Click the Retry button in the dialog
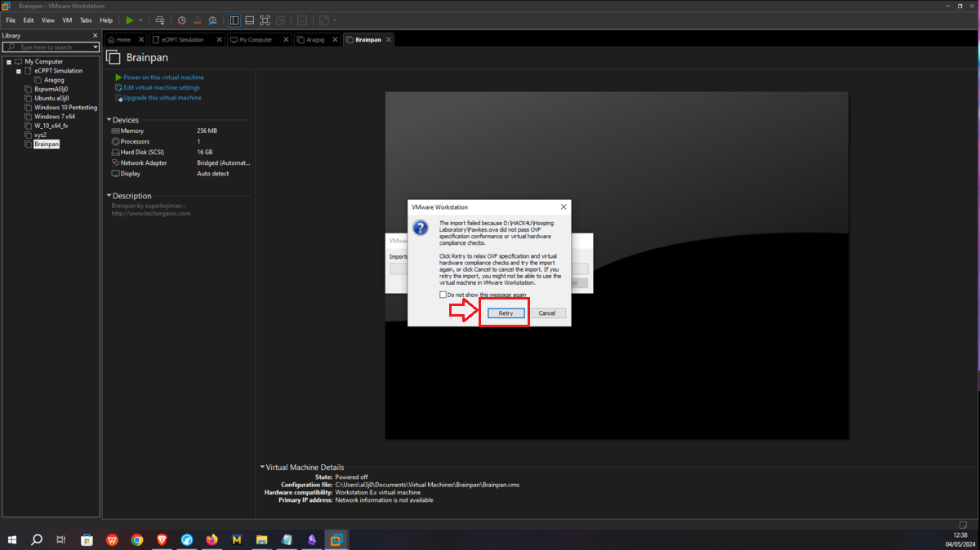980x550 pixels. pyautogui.click(x=506, y=313)
